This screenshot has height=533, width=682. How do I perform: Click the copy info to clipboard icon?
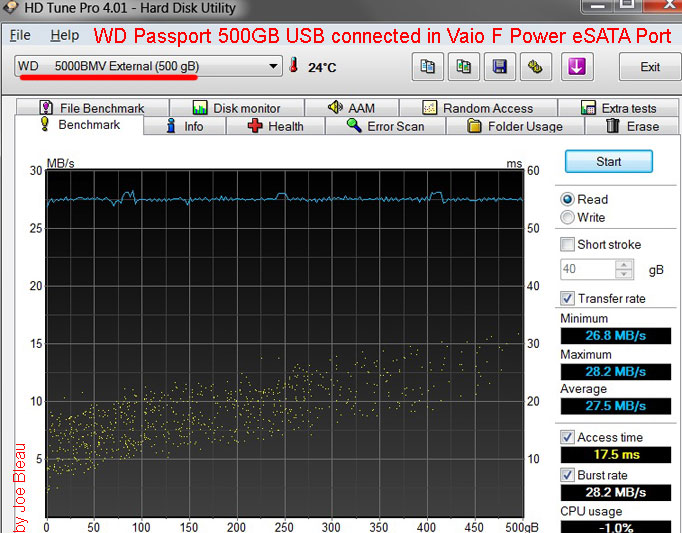(428, 67)
